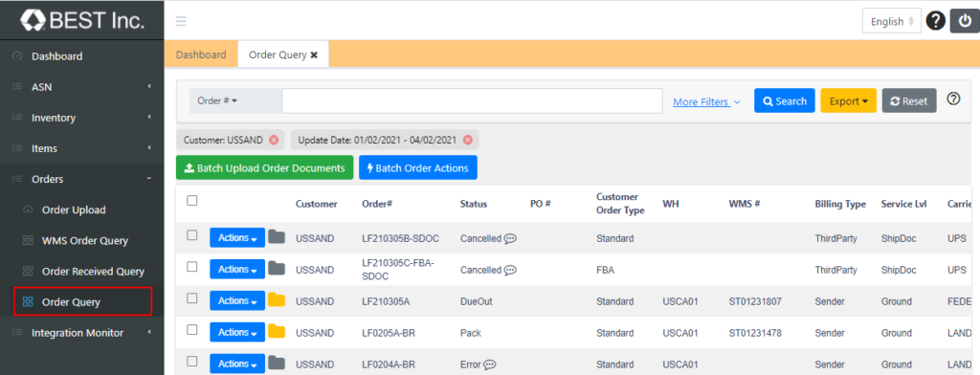Check the row checkbox for LF210305B-SDOC
Image resolution: width=980 pixels, height=375 pixels.
[x=192, y=235]
